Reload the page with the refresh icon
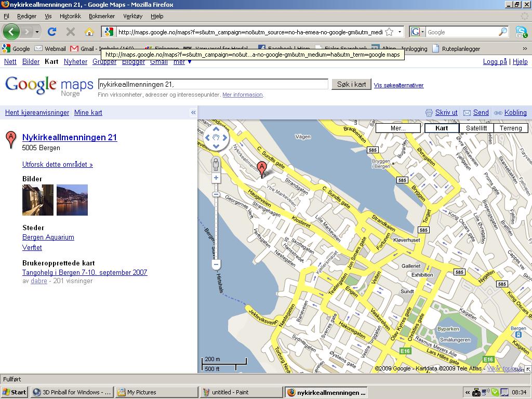 [x=52, y=32]
